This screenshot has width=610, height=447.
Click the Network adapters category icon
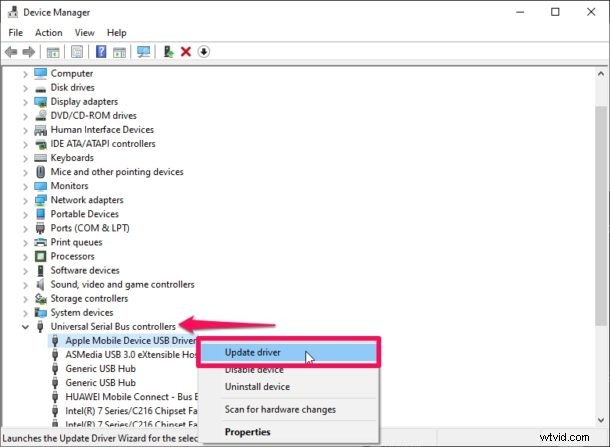pos(40,200)
